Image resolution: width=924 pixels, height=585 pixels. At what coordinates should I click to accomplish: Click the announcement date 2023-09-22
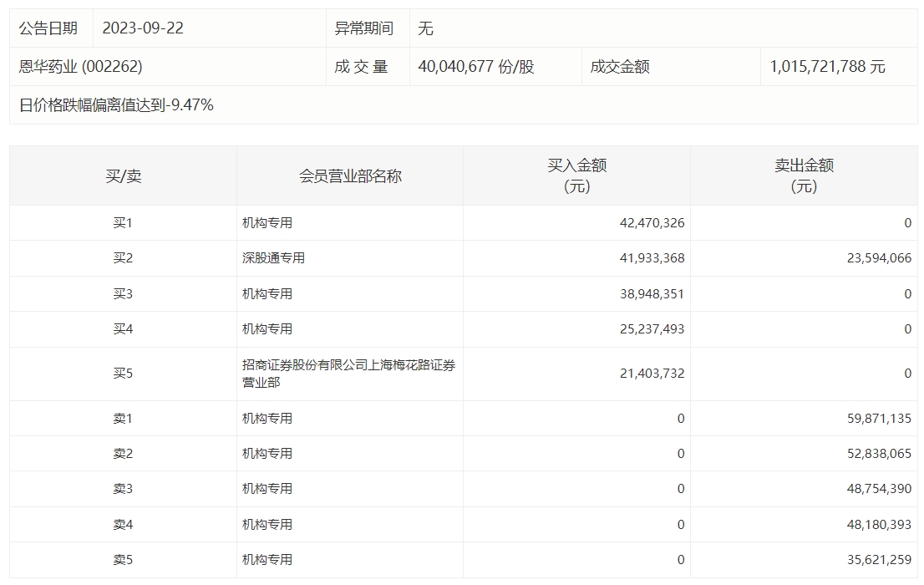click(x=143, y=28)
